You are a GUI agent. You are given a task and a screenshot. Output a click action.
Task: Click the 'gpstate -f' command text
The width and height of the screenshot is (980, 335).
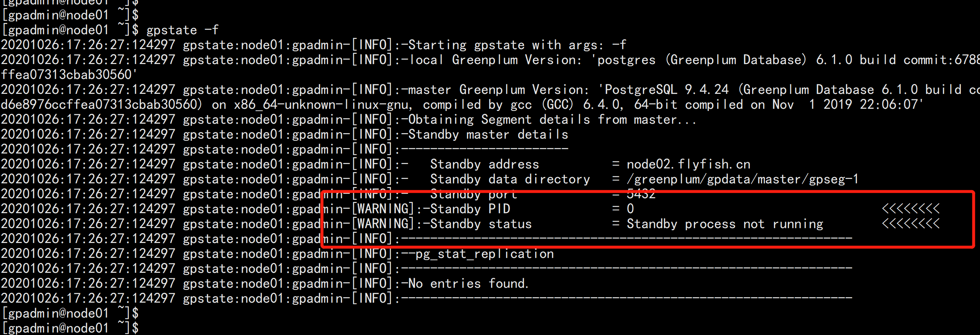point(182,30)
